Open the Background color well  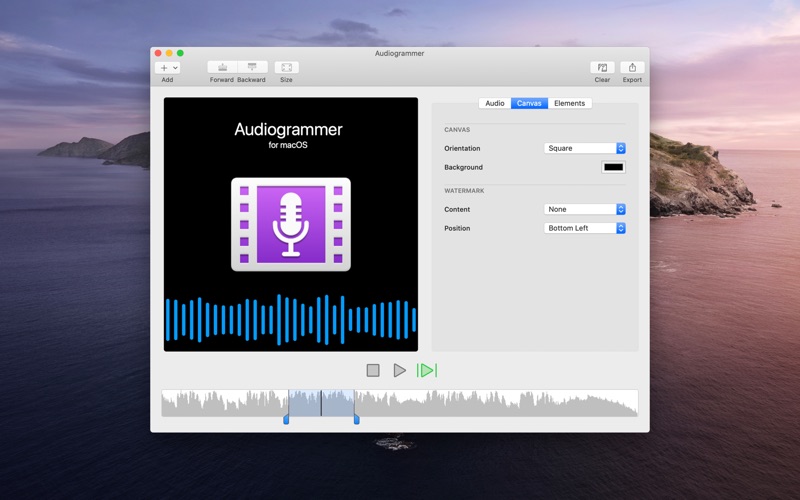(613, 167)
